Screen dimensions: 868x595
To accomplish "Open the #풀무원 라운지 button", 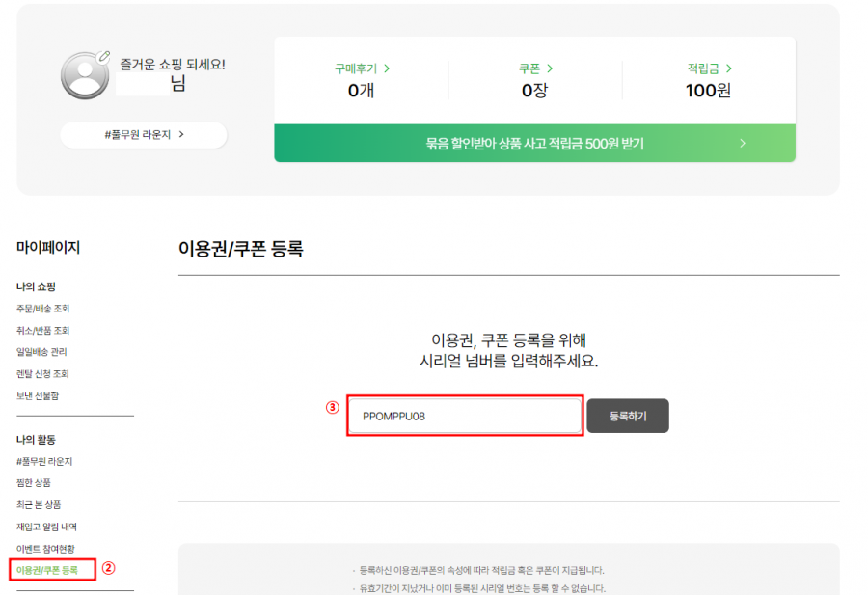I will click(144, 134).
